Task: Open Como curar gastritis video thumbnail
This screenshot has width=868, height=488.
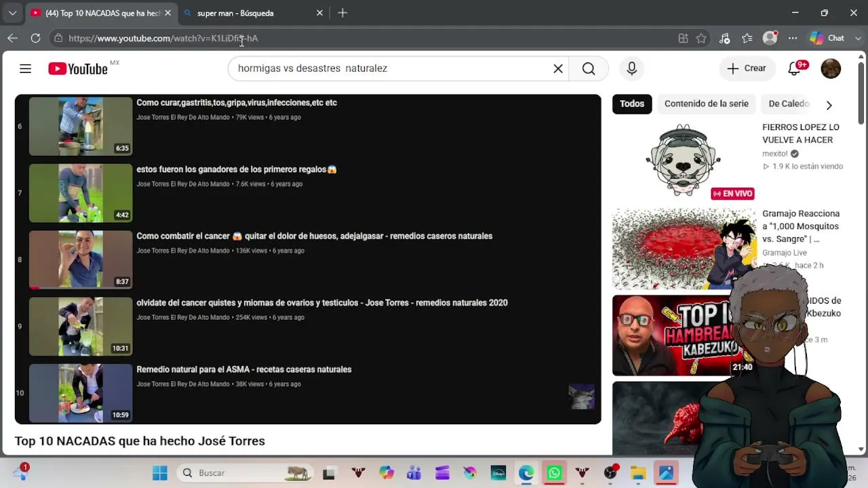Action: click(80, 126)
